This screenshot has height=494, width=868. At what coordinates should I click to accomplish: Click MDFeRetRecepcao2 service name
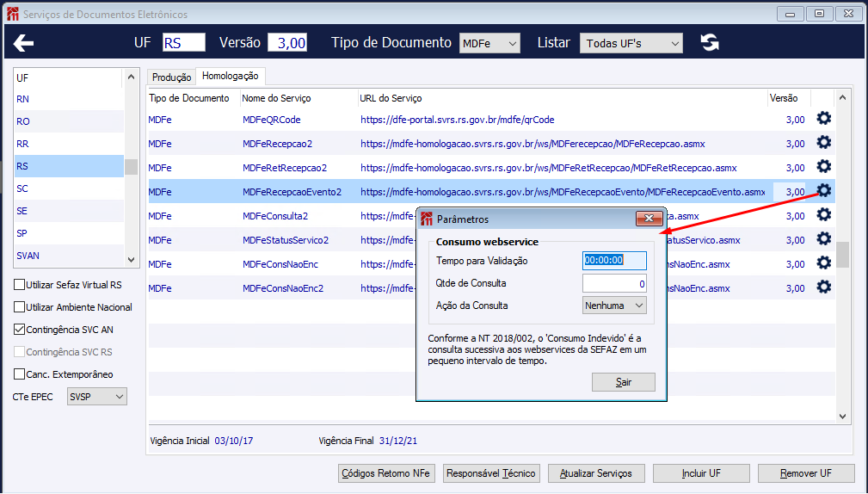coord(285,168)
